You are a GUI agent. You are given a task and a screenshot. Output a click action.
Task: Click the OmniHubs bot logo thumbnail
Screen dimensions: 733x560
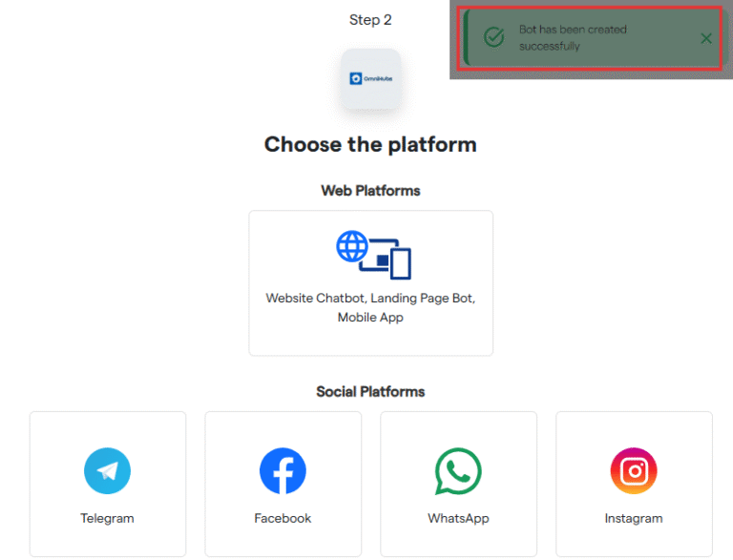(x=370, y=78)
